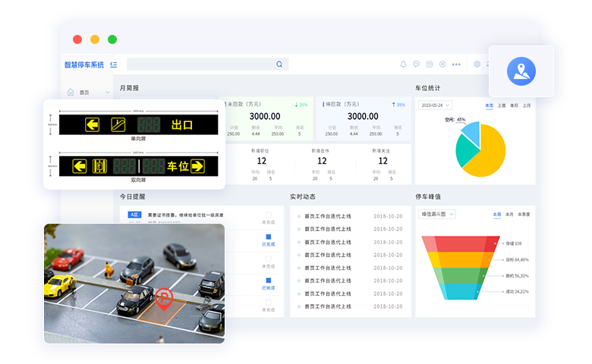Open the 2023-05-24 date dropdown

pyautogui.click(x=435, y=105)
